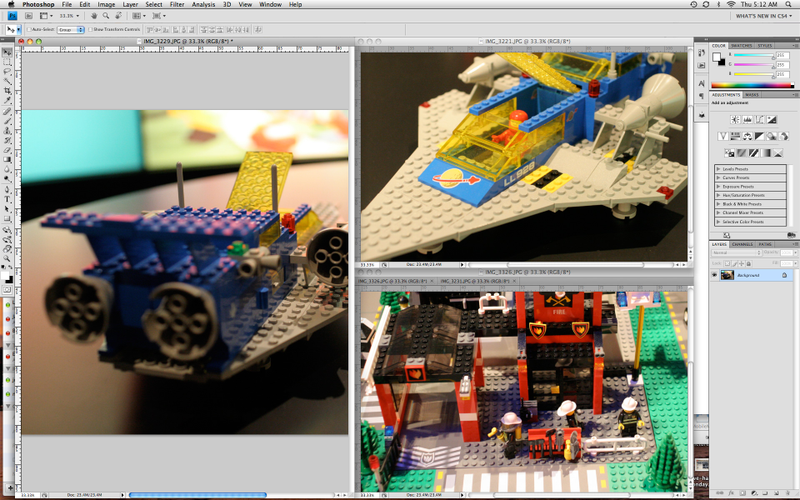Screen dimensions: 800x500
Task: Launch Bridge from the application bar
Action: click(x=29, y=16)
